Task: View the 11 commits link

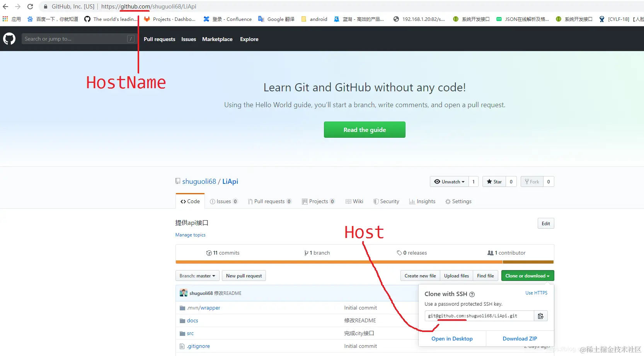Action: point(223,253)
